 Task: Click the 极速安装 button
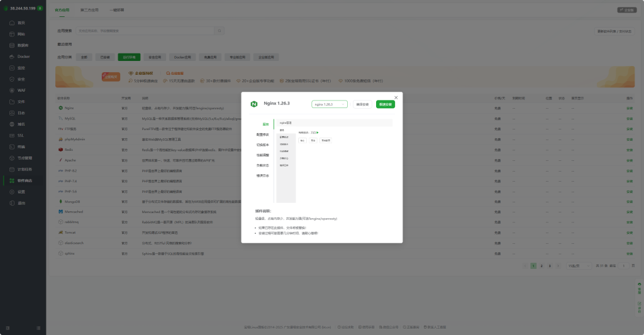386,104
